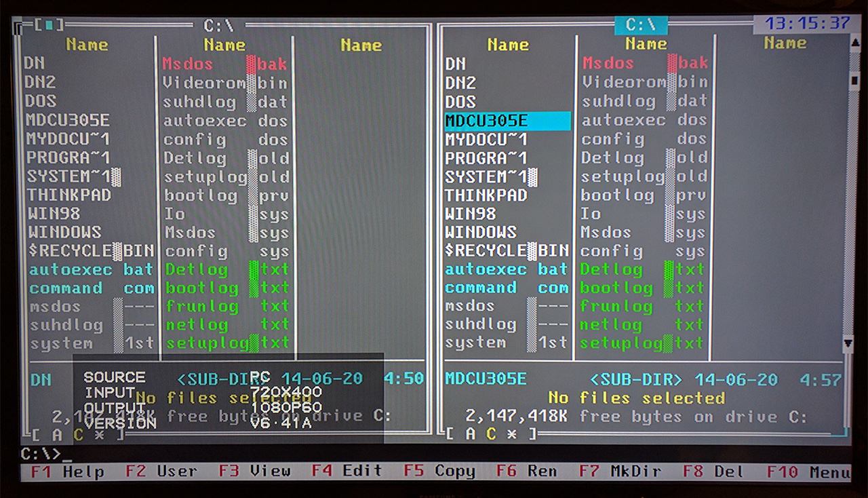Click F8 Del in the function key bar
Screen dimensions: 868x498
[x=713, y=472]
